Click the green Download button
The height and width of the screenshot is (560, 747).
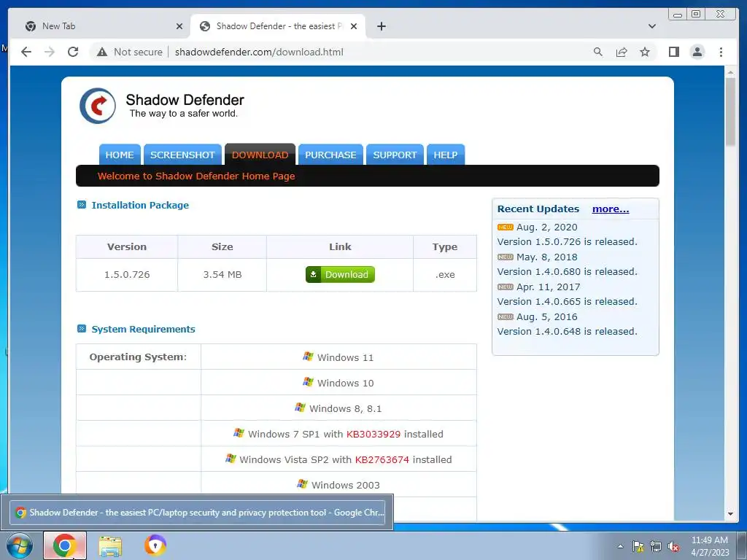pyautogui.click(x=340, y=274)
